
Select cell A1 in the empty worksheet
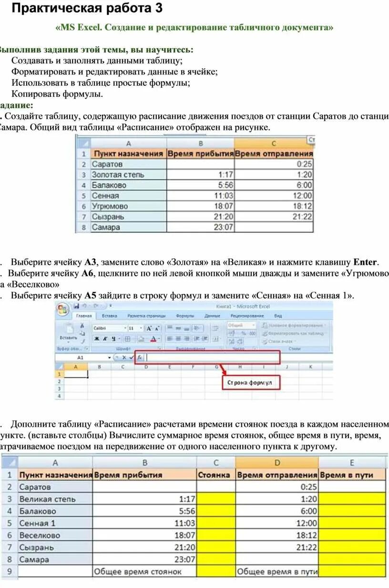[x=76, y=374]
